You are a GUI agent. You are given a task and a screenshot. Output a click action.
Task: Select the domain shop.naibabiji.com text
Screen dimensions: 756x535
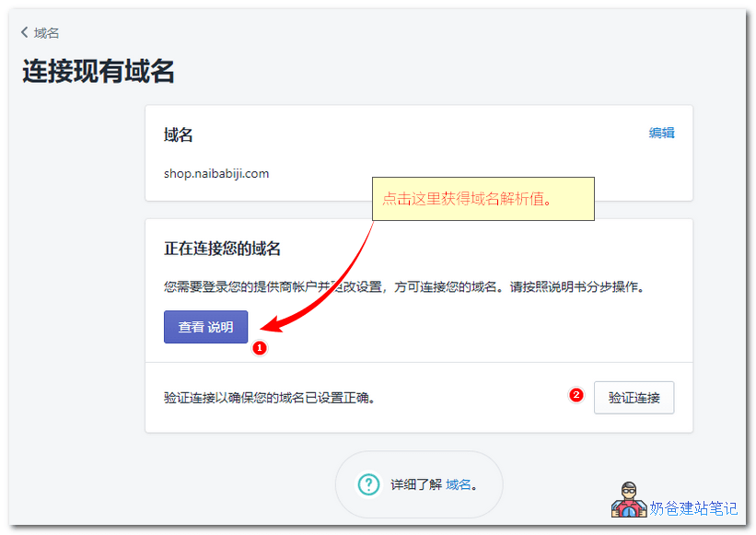coord(216,173)
